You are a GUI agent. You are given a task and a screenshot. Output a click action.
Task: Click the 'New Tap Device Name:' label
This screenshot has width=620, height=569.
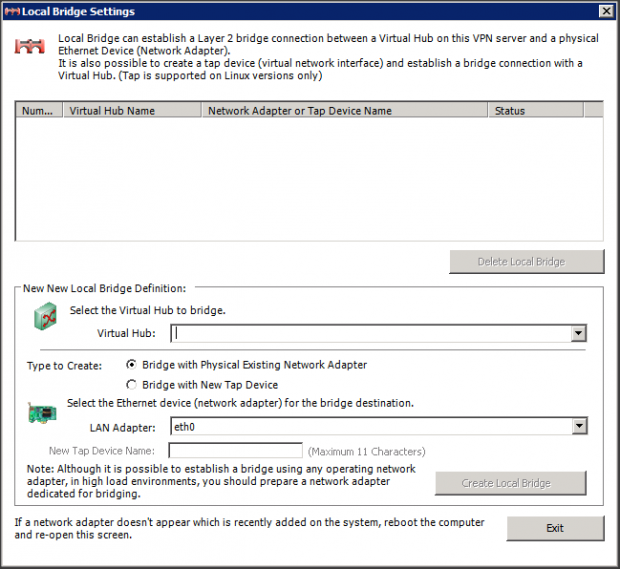coord(102,451)
